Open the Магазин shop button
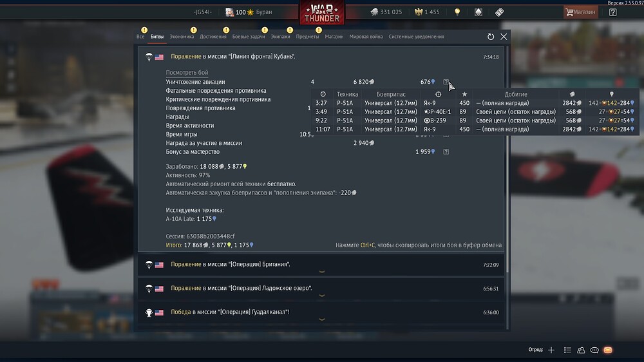The image size is (644, 362). [580, 12]
